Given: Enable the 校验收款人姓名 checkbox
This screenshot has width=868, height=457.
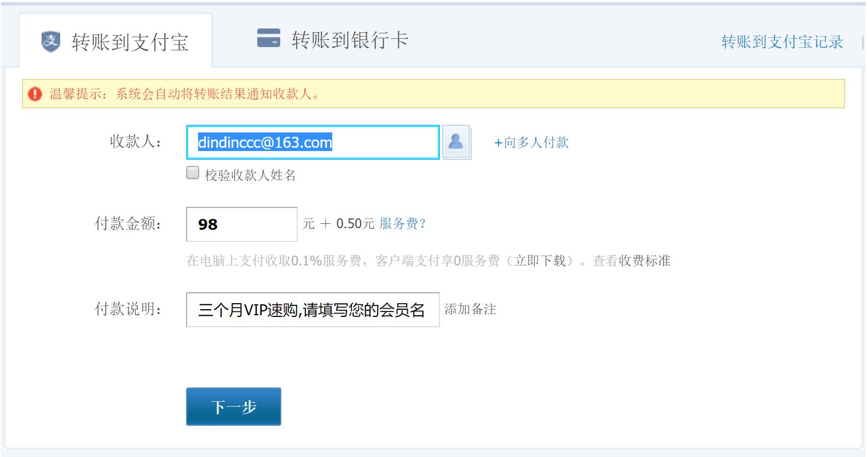Looking at the screenshot, I should point(193,173).
